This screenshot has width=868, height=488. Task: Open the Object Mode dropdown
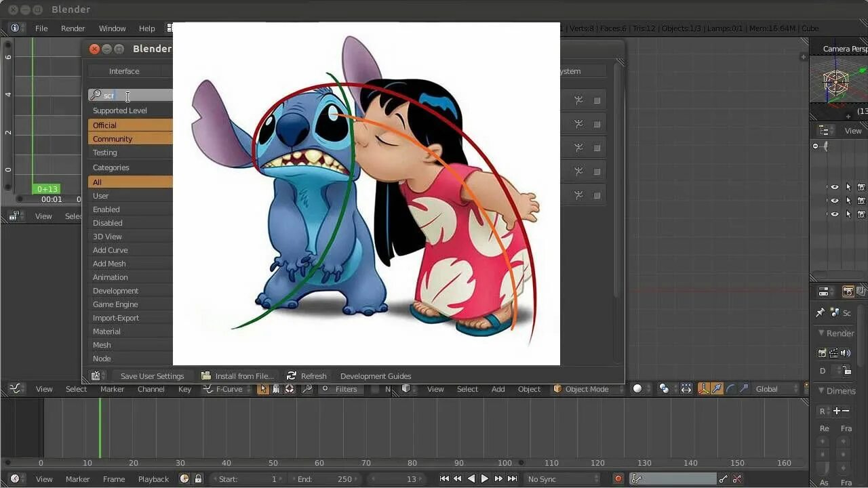[586, 389]
